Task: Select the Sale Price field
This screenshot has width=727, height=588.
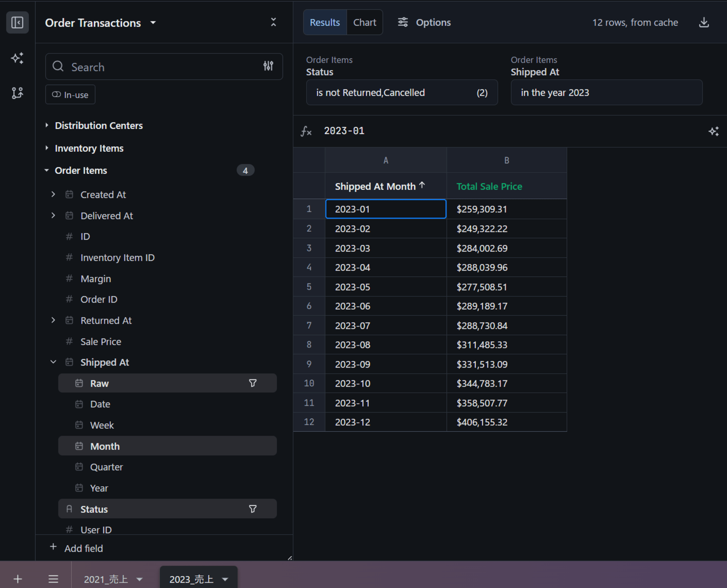Action: [x=101, y=341]
